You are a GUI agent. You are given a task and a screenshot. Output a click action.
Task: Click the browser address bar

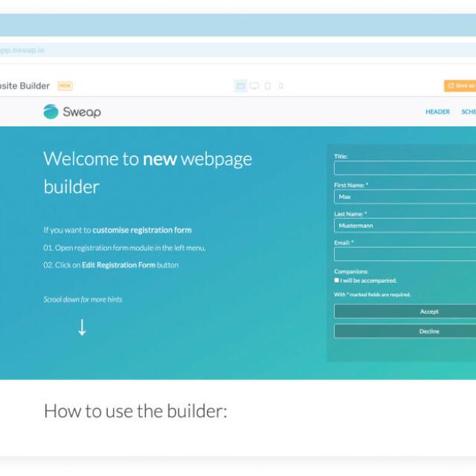[238, 50]
